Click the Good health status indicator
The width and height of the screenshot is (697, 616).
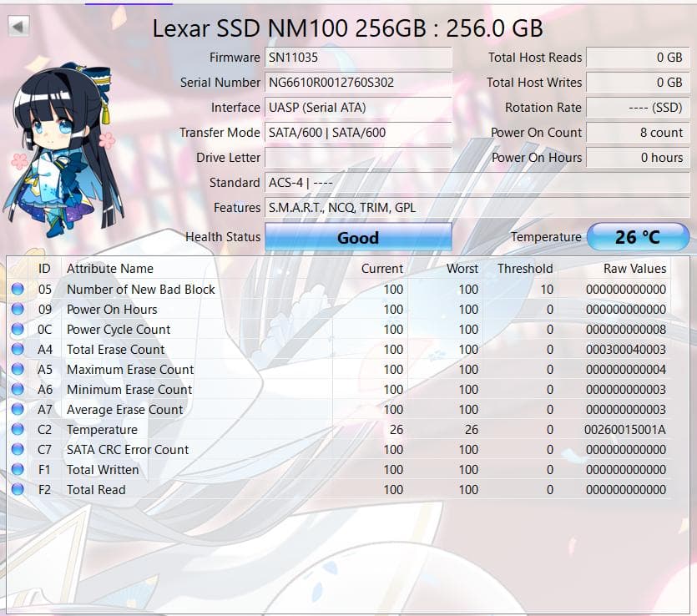pyautogui.click(x=358, y=237)
